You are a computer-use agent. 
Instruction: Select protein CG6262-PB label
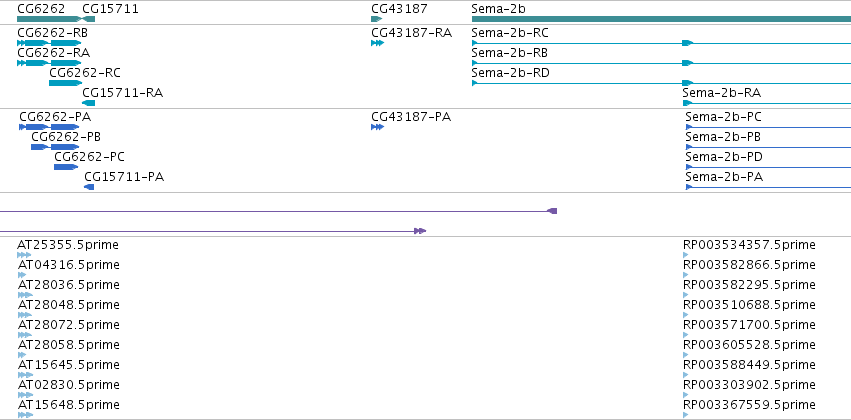click(66, 137)
